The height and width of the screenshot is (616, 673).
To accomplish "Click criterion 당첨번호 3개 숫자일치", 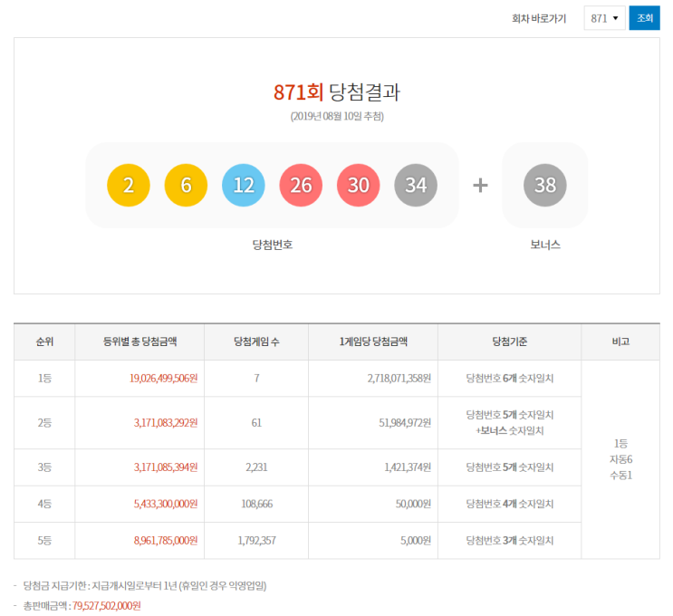I will pos(509,541).
